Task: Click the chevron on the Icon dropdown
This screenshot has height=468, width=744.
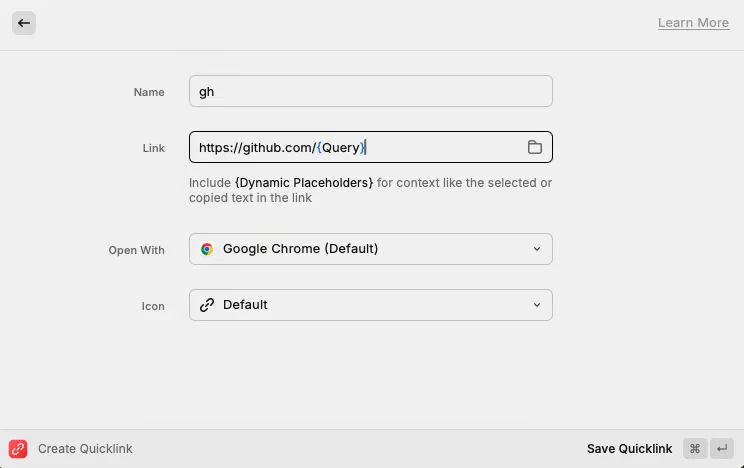Action: [537, 305]
